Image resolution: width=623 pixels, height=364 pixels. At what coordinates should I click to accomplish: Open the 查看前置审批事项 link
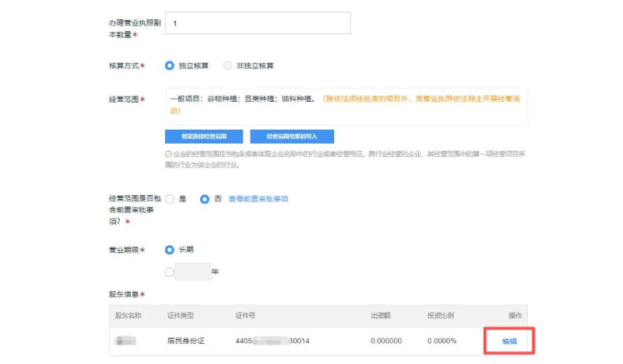tap(258, 199)
